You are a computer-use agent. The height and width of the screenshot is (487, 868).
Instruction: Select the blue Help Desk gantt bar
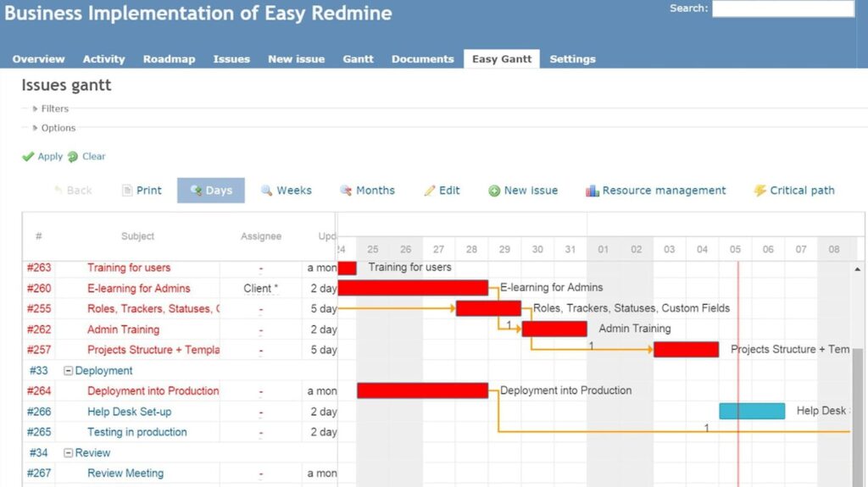point(752,411)
